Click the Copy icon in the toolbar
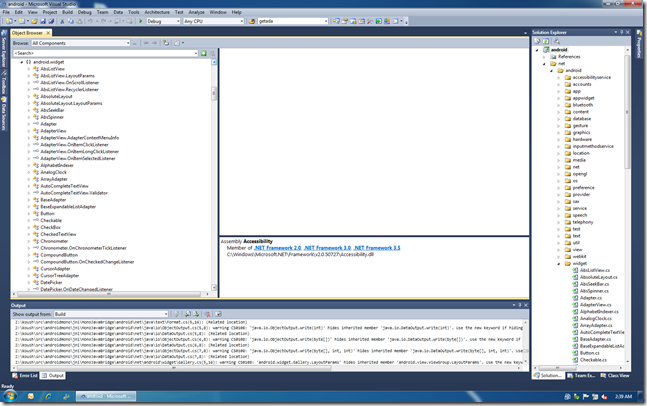 pyautogui.click(x=71, y=21)
